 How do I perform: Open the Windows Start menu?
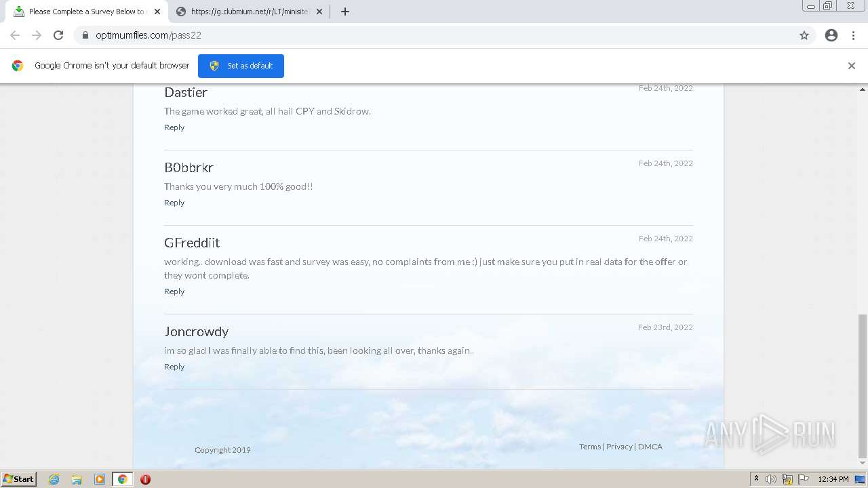click(x=19, y=479)
